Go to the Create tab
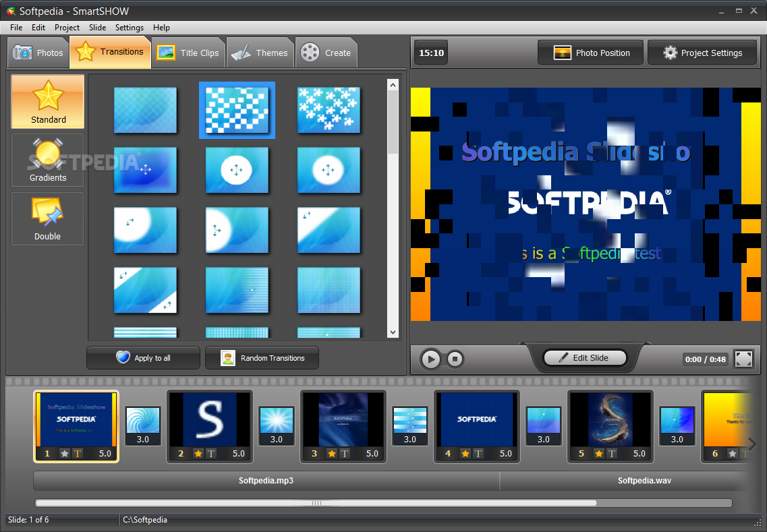 (326, 53)
